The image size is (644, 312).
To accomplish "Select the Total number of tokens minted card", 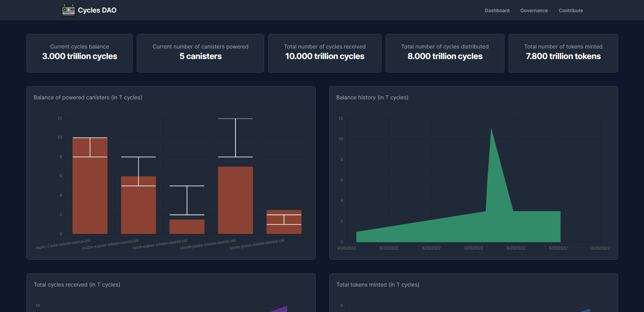I will click(x=563, y=53).
